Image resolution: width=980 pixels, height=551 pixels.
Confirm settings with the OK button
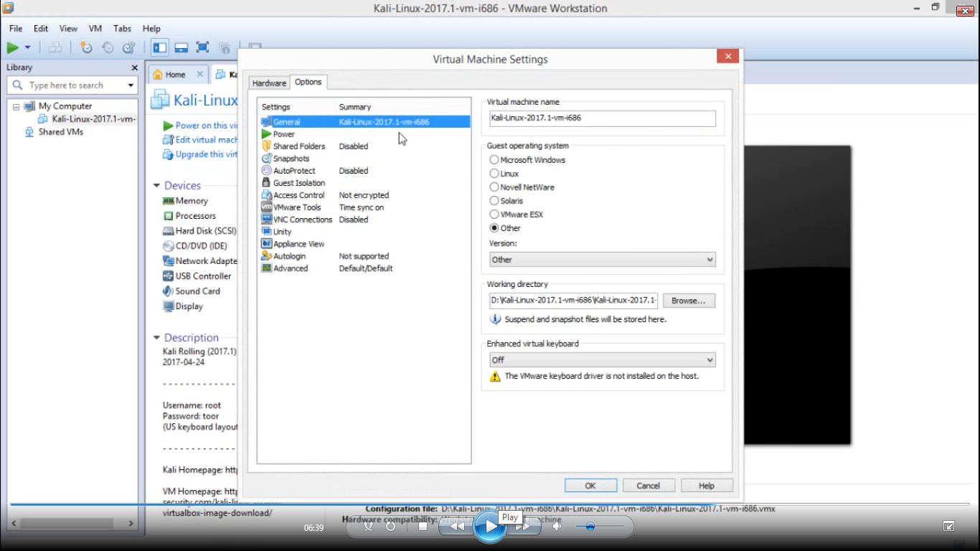tap(590, 485)
